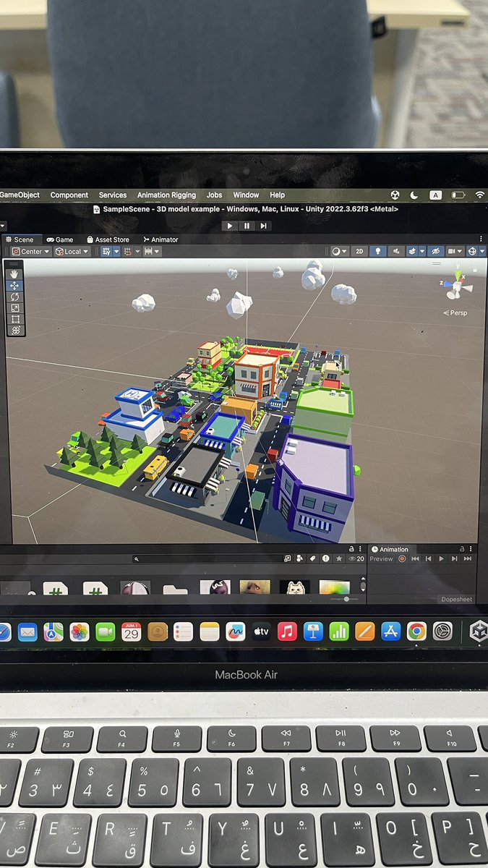Open Apple TV from the Dock
The height and width of the screenshot is (868, 488).
click(x=261, y=631)
